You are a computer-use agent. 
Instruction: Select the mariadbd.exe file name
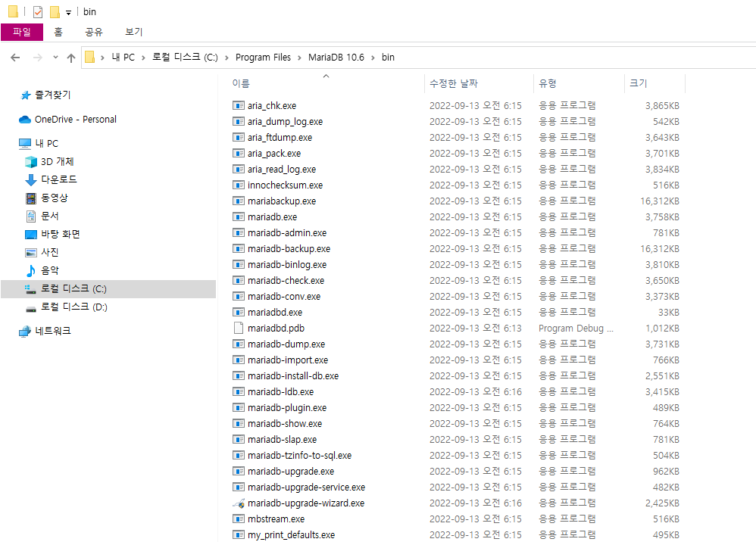click(275, 313)
